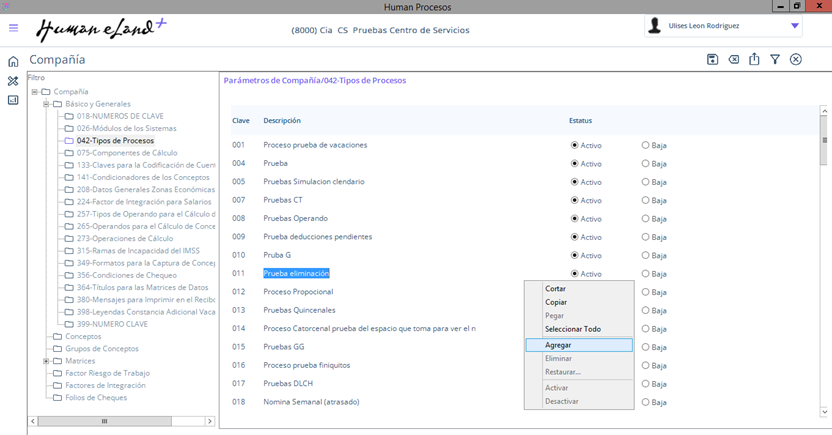
Task: Open the tools icon in sidebar
Action: click(x=13, y=81)
